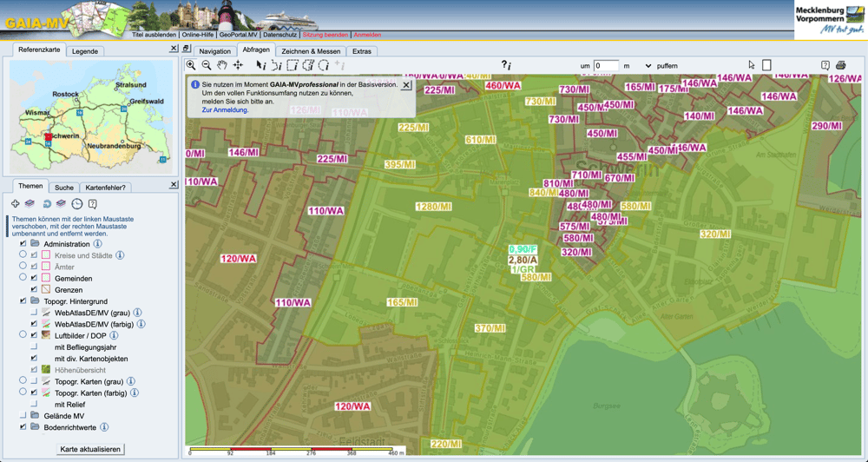
Task: Toggle the Gemeinden layer checkbox
Action: pos(35,278)
